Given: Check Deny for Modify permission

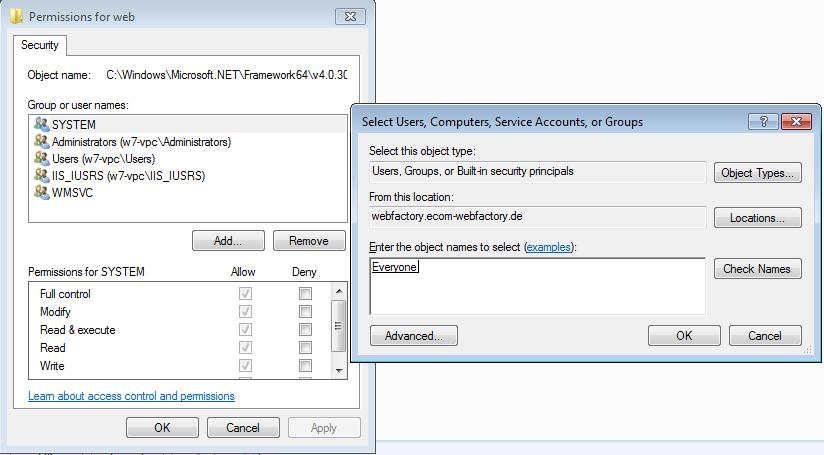Looking at the screenshot, I should pyautogui.click(x=305, y=312).
